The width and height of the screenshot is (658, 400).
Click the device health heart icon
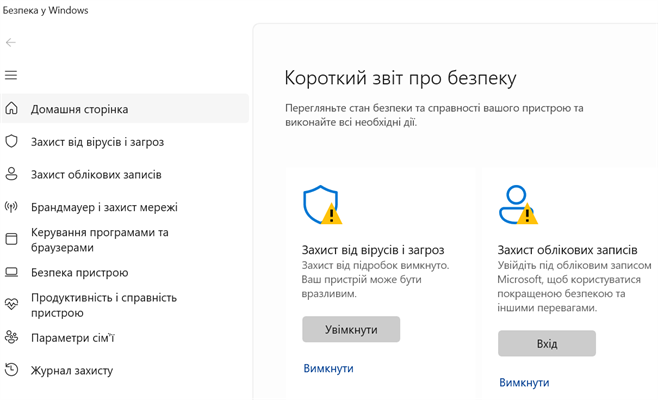click(x=12, y=304)
